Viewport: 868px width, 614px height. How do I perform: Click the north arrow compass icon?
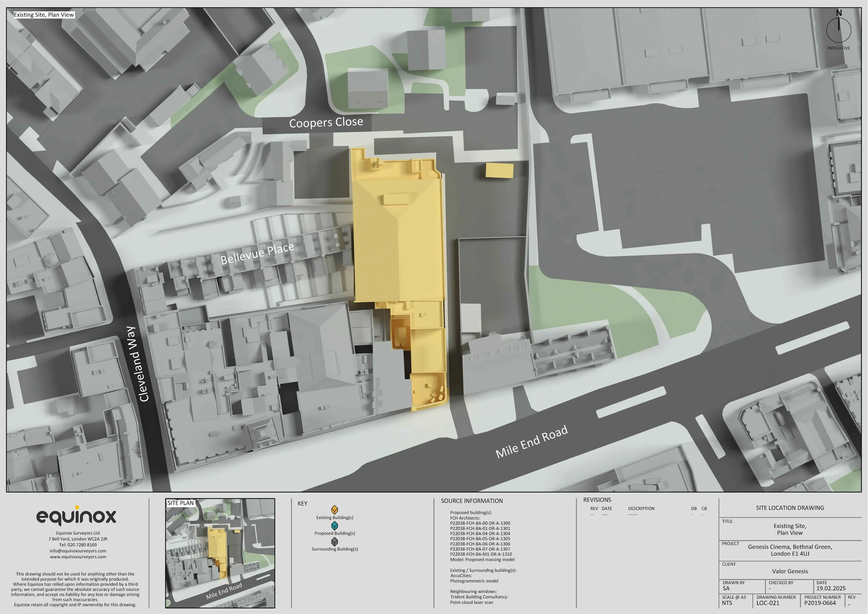click(838, 30)
